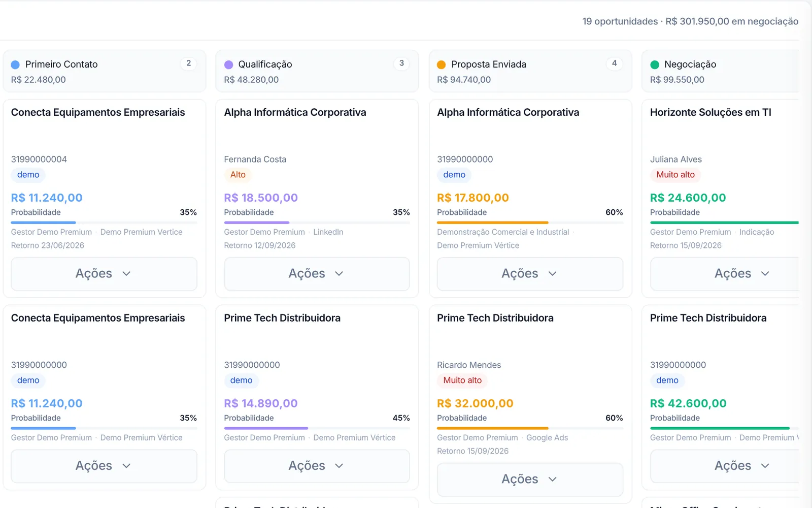Select the Primeiro Contato column header
This screenshot has height=508, width=812.
click(x=104, y=71)
